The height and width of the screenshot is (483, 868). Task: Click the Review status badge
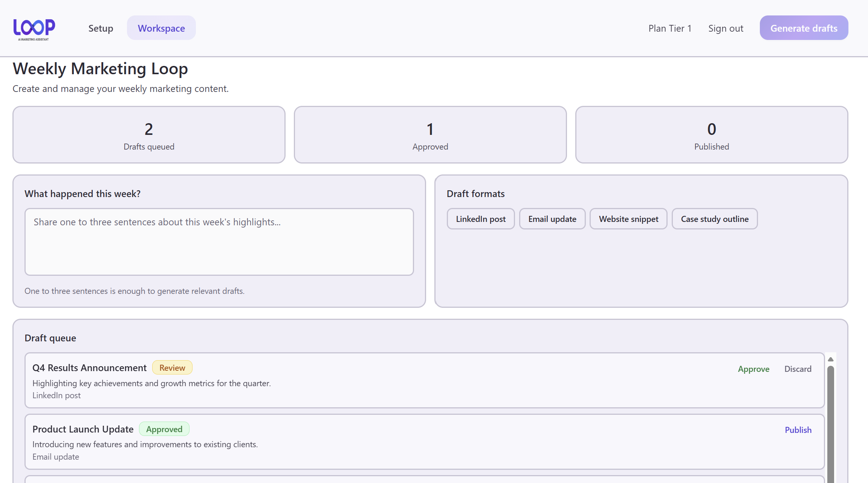tap(172, 367)
